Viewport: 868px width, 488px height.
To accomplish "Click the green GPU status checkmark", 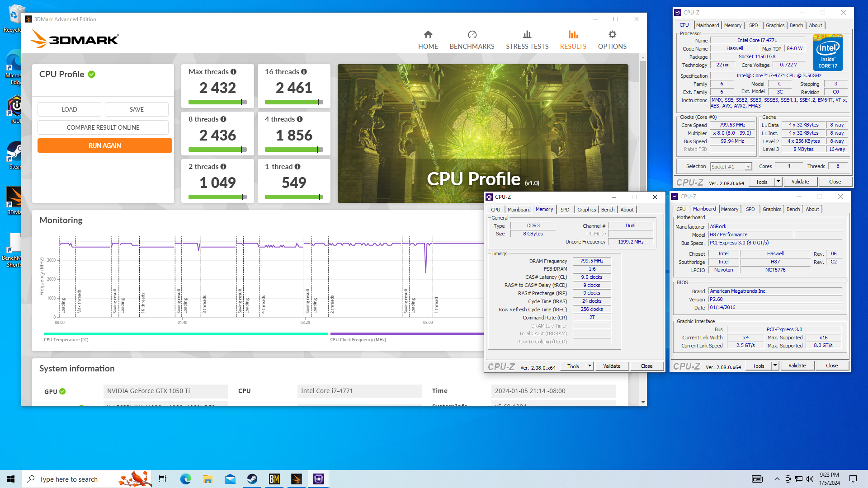I will tap(62, 391).
